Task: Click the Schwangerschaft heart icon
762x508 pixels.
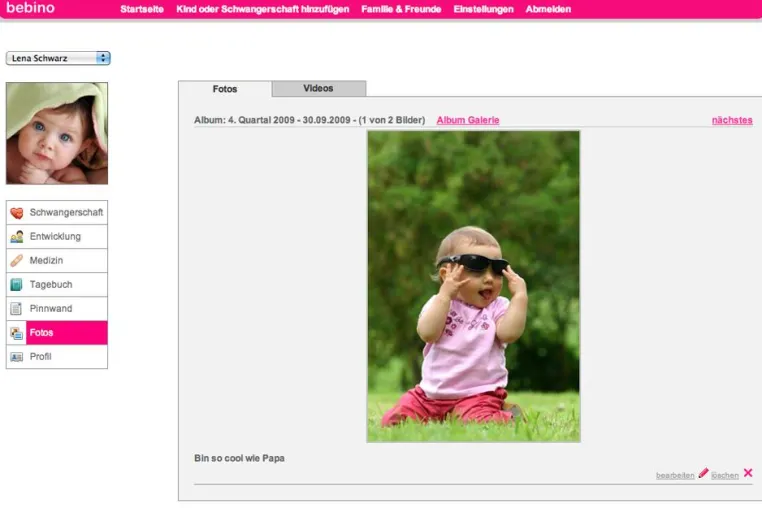Action: pyautogui.click(x=17, y=213)
